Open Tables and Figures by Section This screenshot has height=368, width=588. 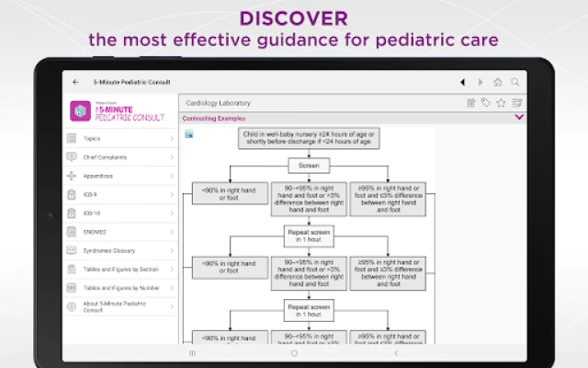(x=119, y=269)
